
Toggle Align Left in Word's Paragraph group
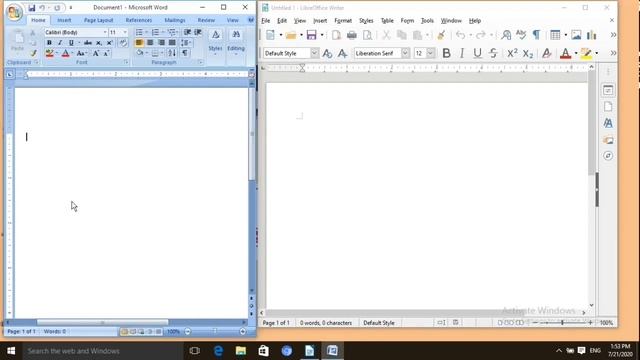click(x=139, y=42)
